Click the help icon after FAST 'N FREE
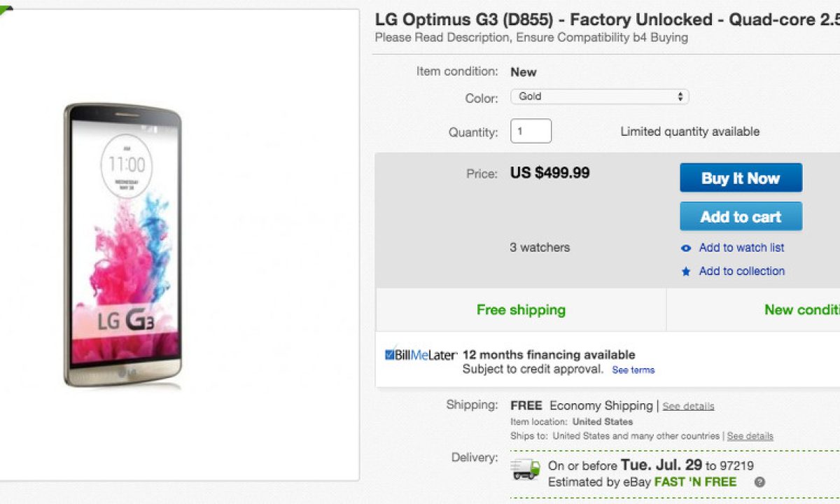Viewport: 840px width, 504px height. [x=759, y=482]
